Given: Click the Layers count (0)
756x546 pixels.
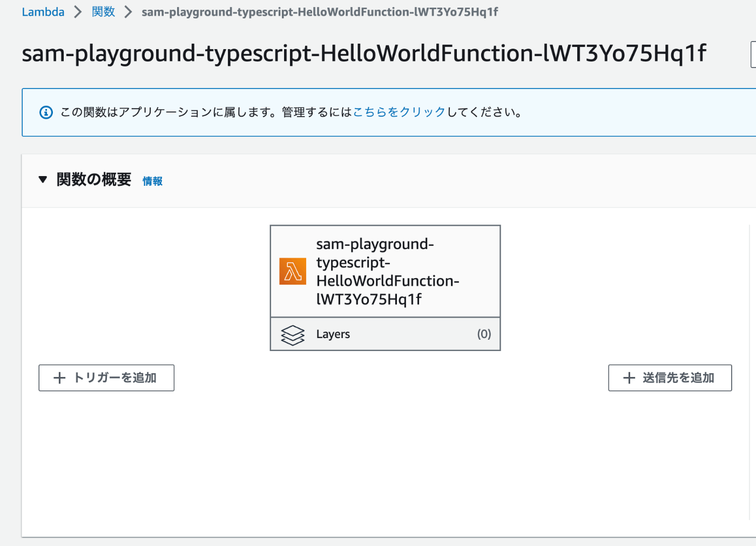Looking at the screenshot, I should coord(484,334).
